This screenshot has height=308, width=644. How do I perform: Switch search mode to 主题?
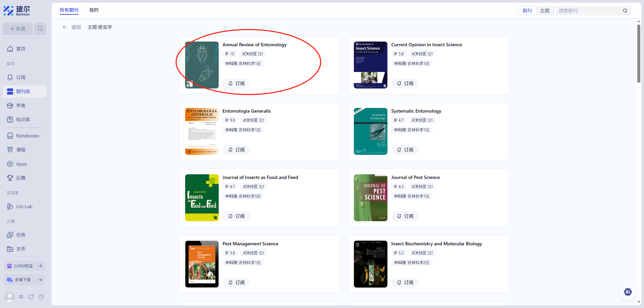tap(544, 11)
